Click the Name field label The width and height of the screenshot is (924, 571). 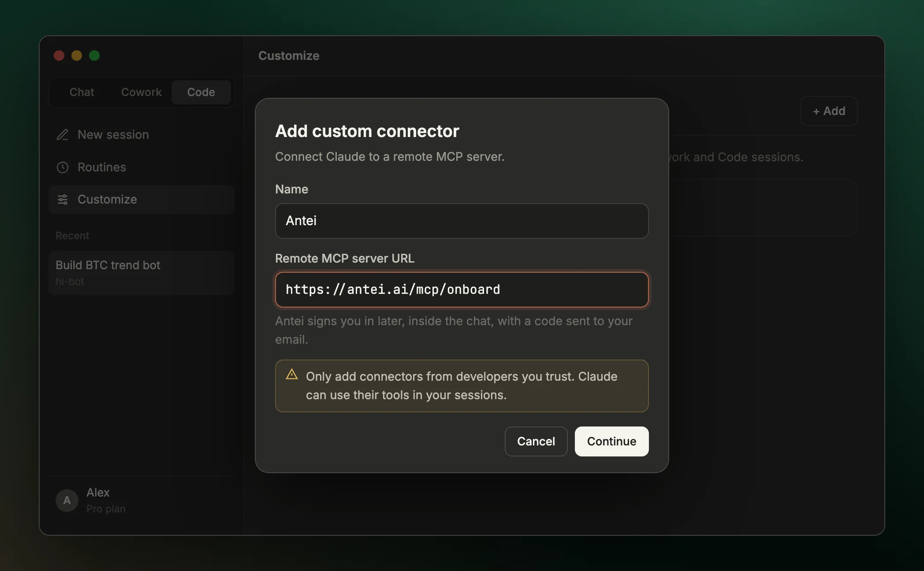[291, 189]
